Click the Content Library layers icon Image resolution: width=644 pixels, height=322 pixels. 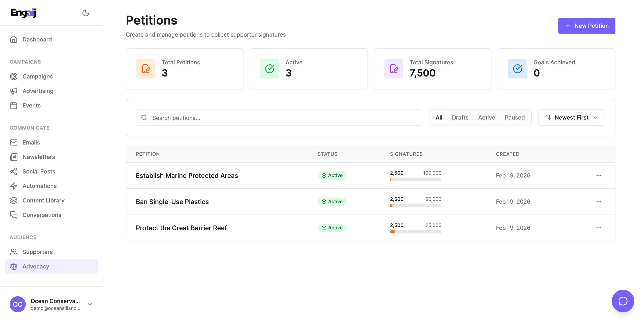click(14, 200)
